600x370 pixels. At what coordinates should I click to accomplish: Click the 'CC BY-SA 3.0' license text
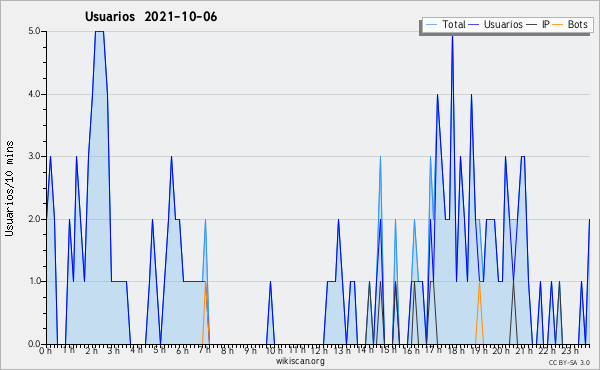pyautogui.click(x=569, y=362)
